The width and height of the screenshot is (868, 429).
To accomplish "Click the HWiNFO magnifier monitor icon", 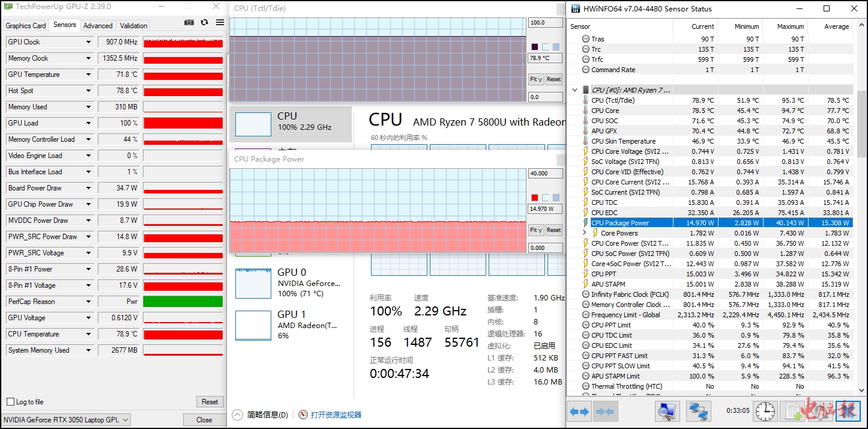I will point(667,412).
